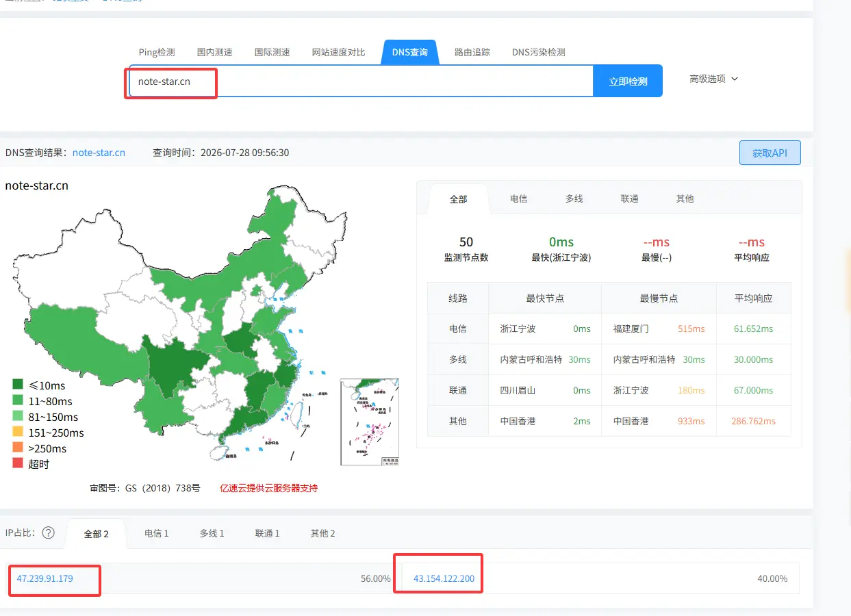Click the 30.000ms average value
This screenshot has width=851, height=616.
pyautogui.click(x=753, y=359)
